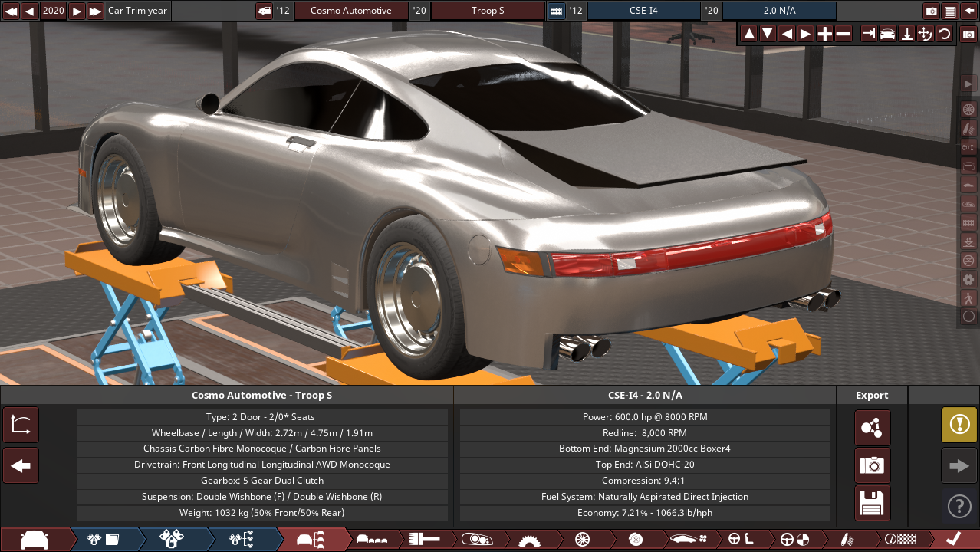Toggle the empty circle sidebar icon
Image resolution: width=980 pixels, height=552 pixels.
(968, 317)
